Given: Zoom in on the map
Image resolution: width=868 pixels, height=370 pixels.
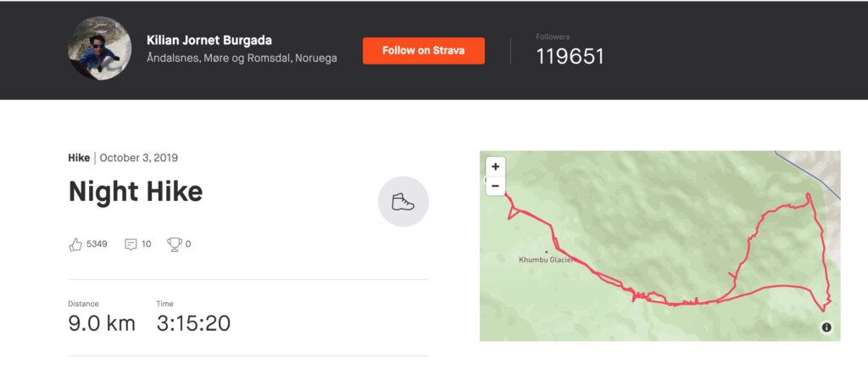Looking at the screenshot, I should [496, 166].
